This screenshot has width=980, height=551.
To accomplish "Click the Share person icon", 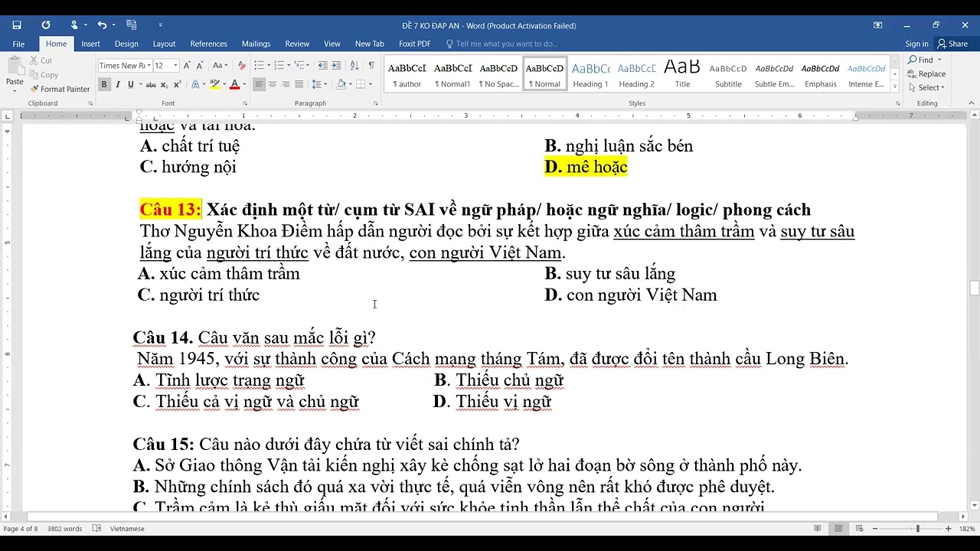I will click(942, 44).
